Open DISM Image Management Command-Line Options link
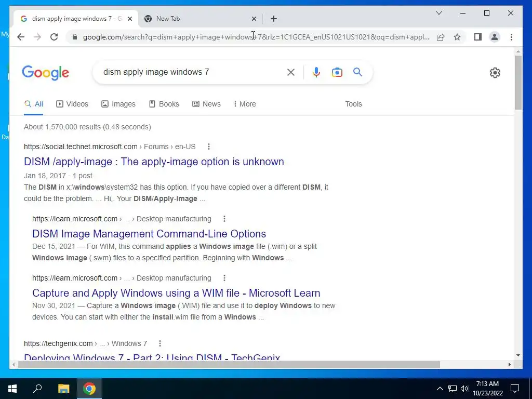532x399 pixels. pos(149,234)
